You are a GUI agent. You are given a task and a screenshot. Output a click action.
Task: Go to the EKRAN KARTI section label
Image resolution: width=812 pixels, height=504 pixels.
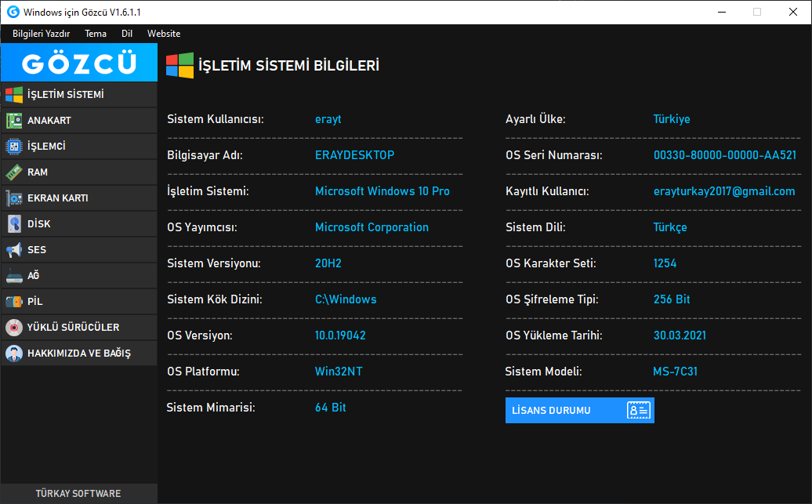pos(57,198)
